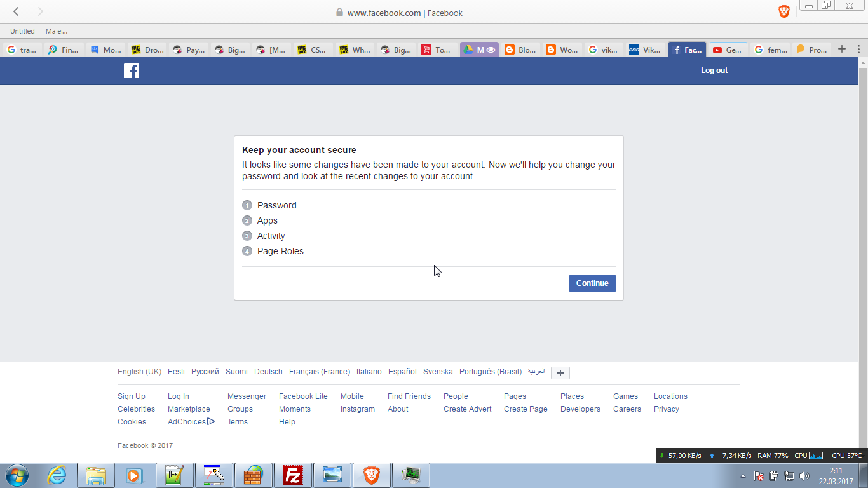Switch to the 'To...' shopping cart tab

point(437,50)
